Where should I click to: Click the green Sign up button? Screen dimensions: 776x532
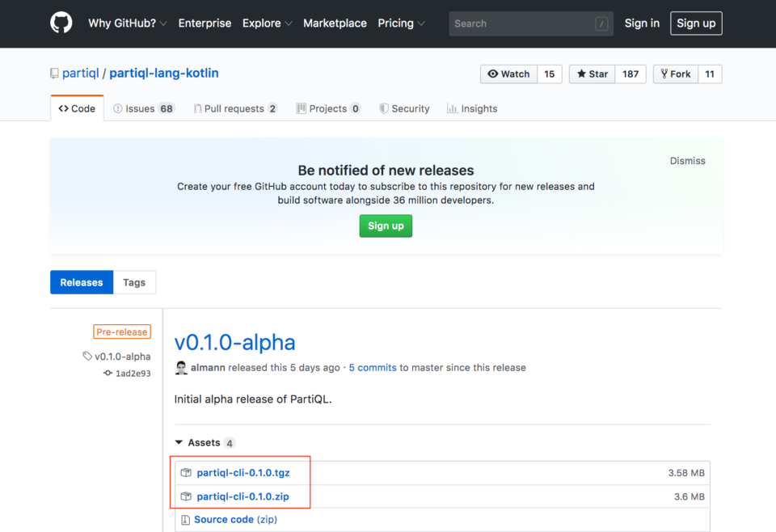coord(386,226)
